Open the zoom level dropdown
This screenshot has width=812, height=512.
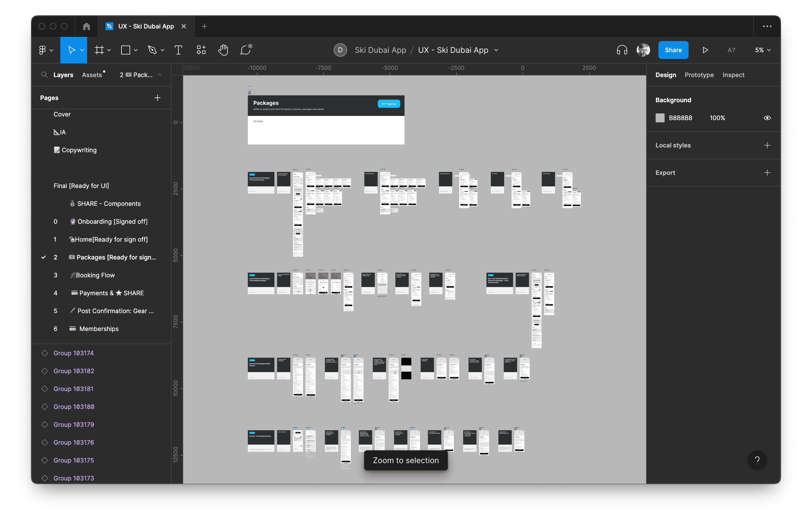click(762, 50)
